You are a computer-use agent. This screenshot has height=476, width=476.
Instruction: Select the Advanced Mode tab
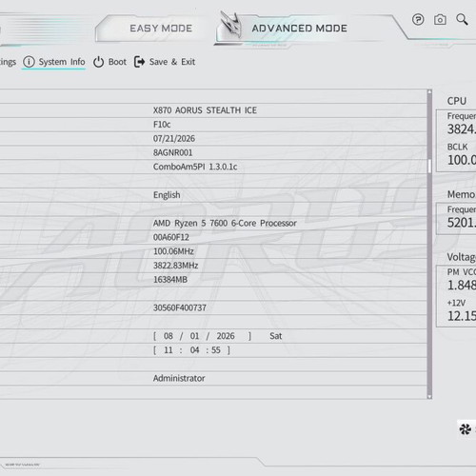coord(299,29)
